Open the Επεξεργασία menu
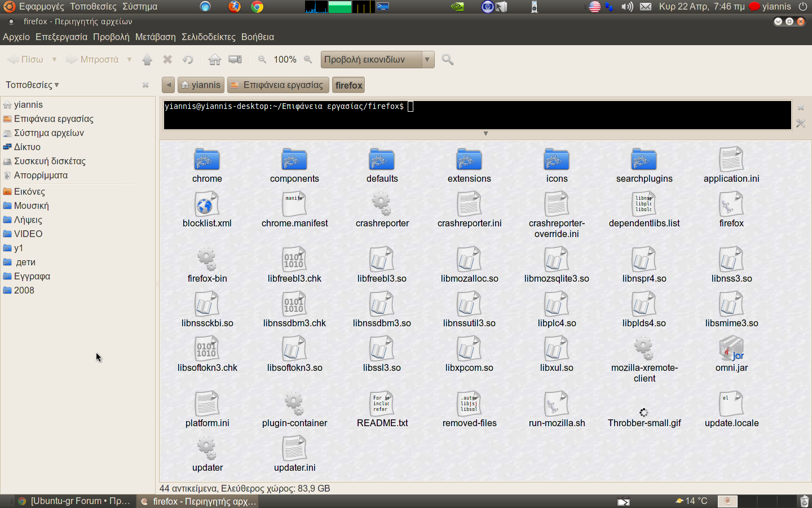This screenshot has width=812, height=508. (61, 37)
